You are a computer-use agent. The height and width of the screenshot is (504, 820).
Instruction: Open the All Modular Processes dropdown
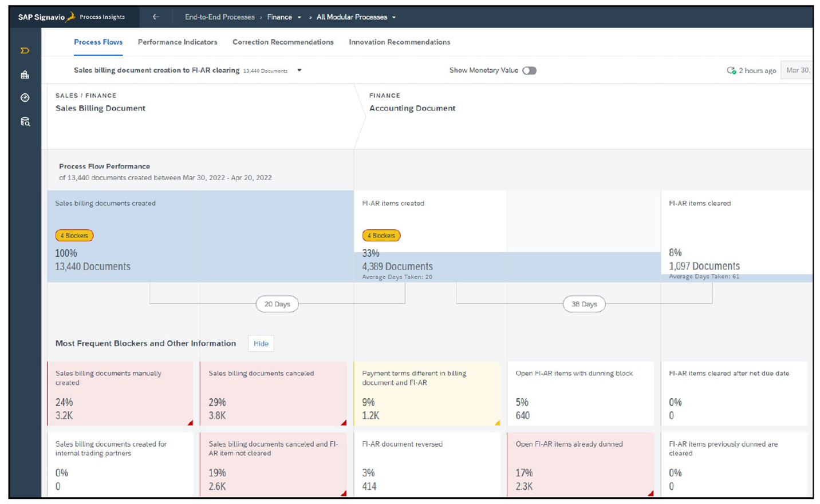[x=393, y=17]
